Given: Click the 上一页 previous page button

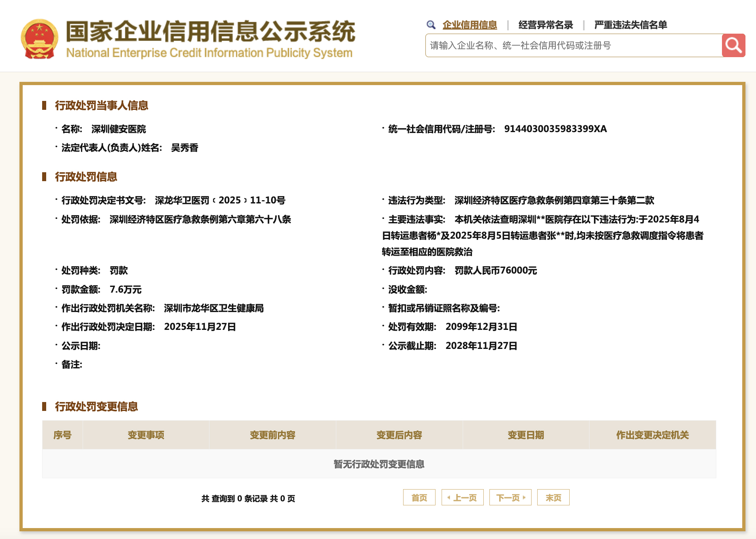Looking at the screenshot, I should (x=462, y=497).
